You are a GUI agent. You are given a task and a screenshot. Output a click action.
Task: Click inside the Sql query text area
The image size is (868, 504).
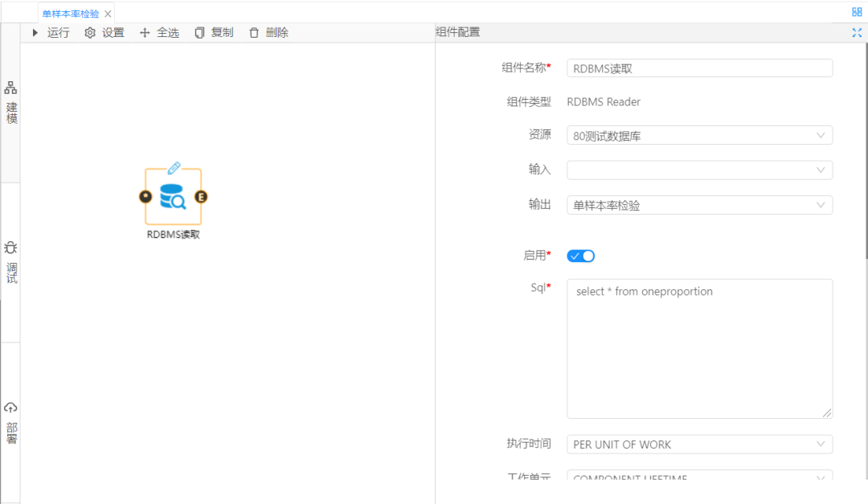tap(699, 350)
